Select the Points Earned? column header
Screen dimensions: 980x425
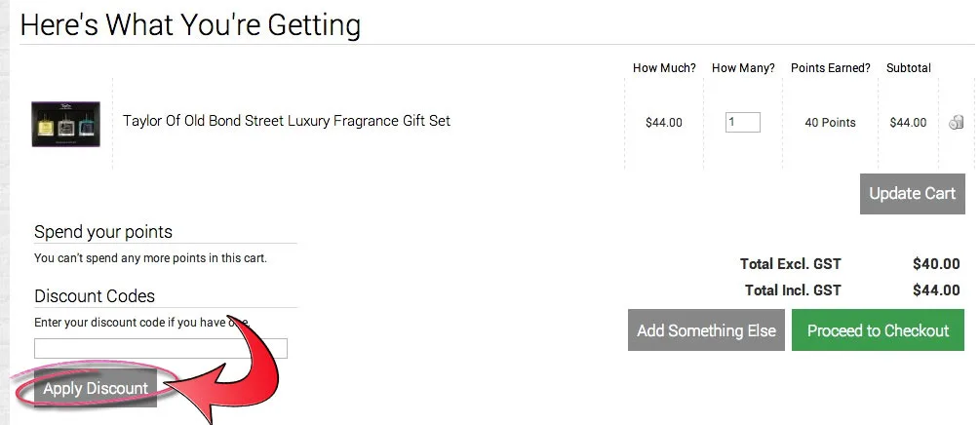pyautogui.click(x=830, y=68)
